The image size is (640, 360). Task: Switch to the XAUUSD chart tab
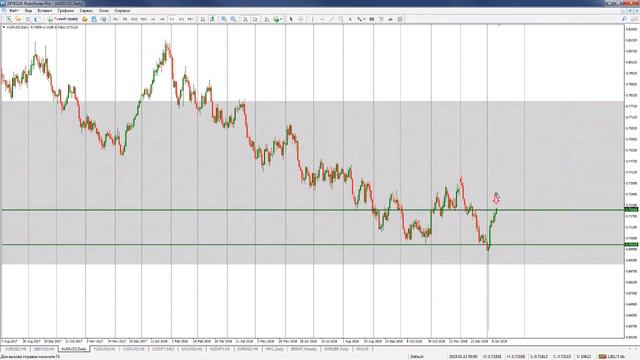(x=192, y=349)
